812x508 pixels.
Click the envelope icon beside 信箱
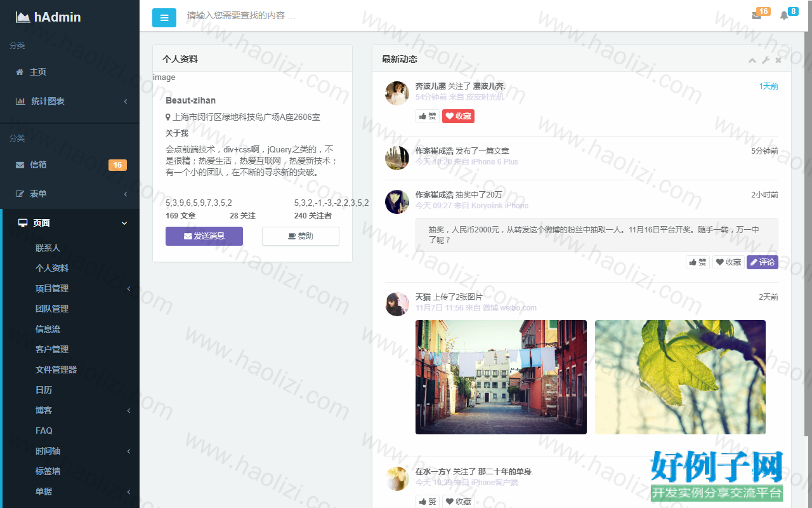pyautogui.click(x=20, y=165)
